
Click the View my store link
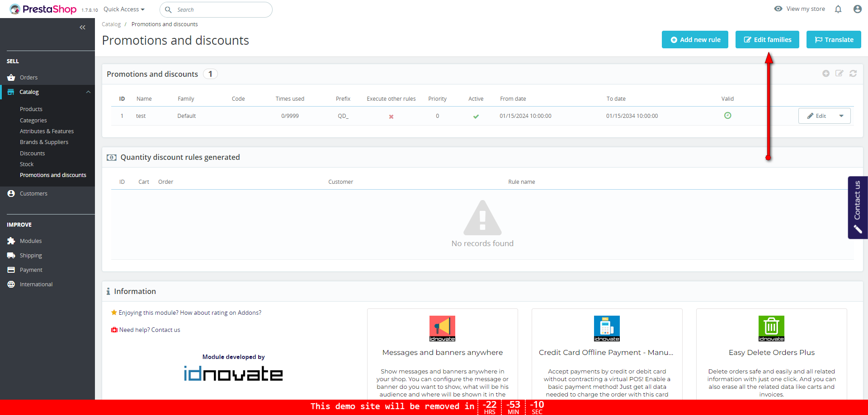[x=800, y=9]
